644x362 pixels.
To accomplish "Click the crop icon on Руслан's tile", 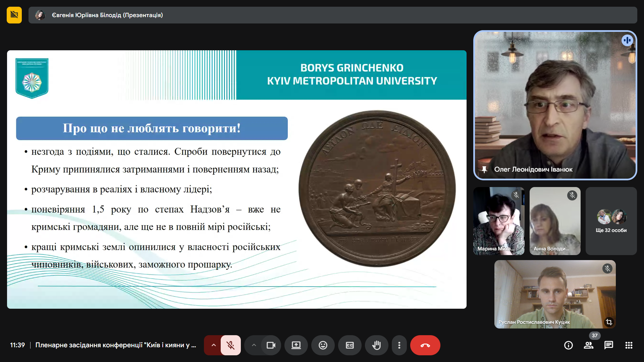I will (609, 322).
